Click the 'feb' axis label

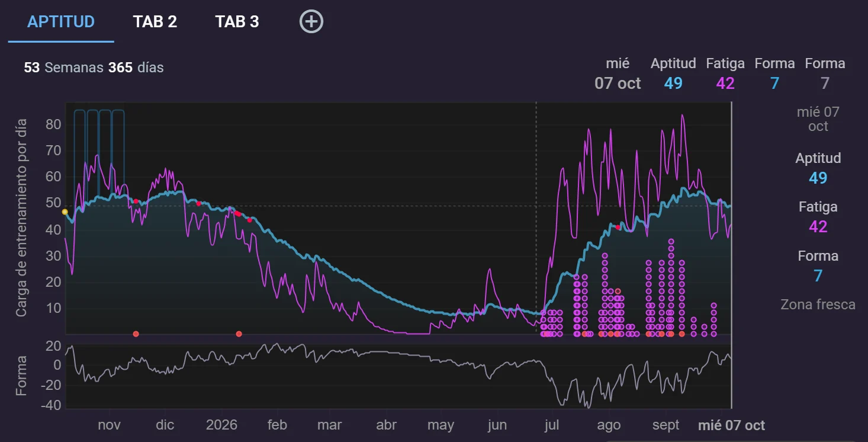[277, 425]
